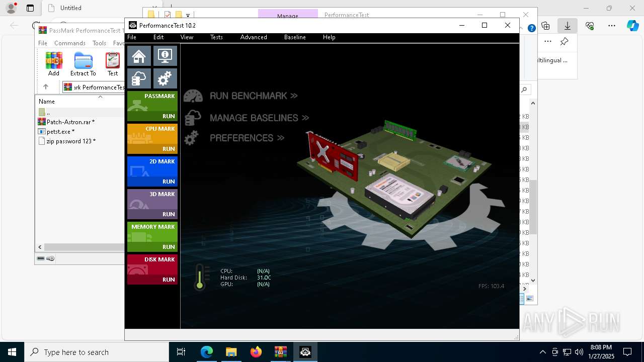This screenshot has height=362, width=644.
Task: Open the Advanced menu
Action: pyautogui.click(x=254, y=37)
